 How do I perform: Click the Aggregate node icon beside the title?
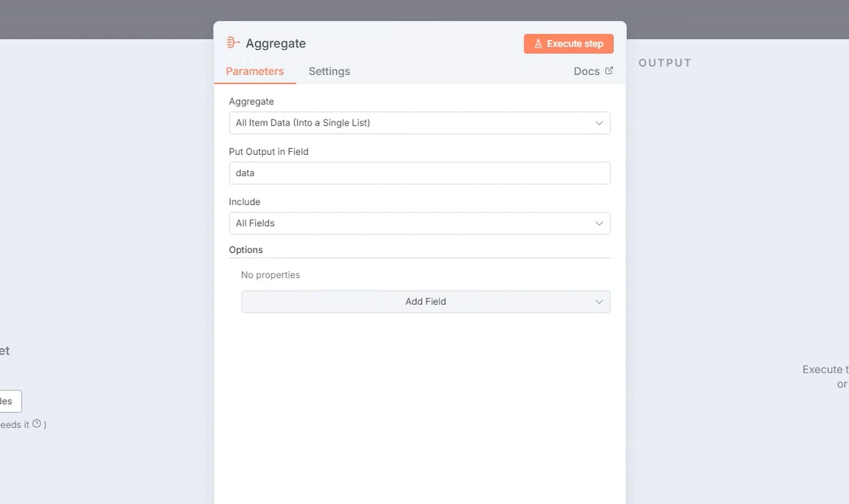233,42
